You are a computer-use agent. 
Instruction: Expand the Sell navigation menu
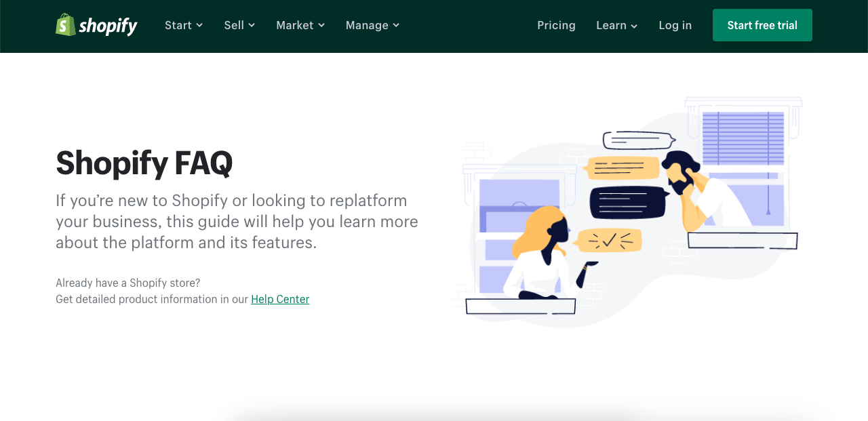(x=239, y=25)
